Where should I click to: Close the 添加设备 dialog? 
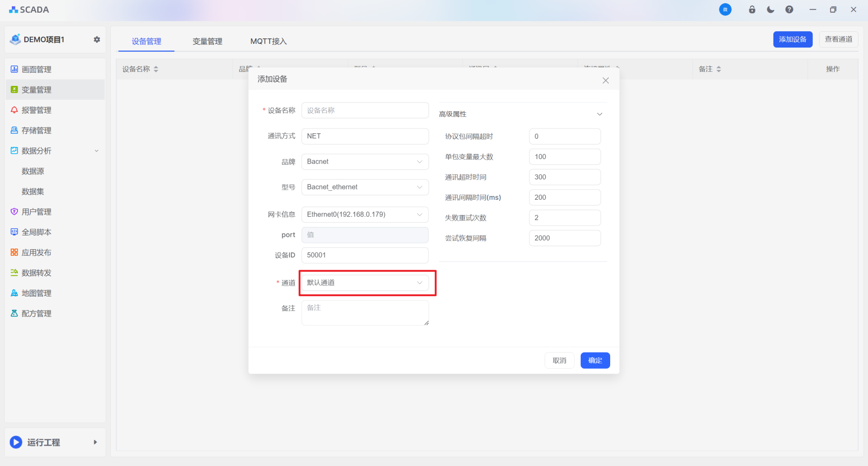(605, 80)
